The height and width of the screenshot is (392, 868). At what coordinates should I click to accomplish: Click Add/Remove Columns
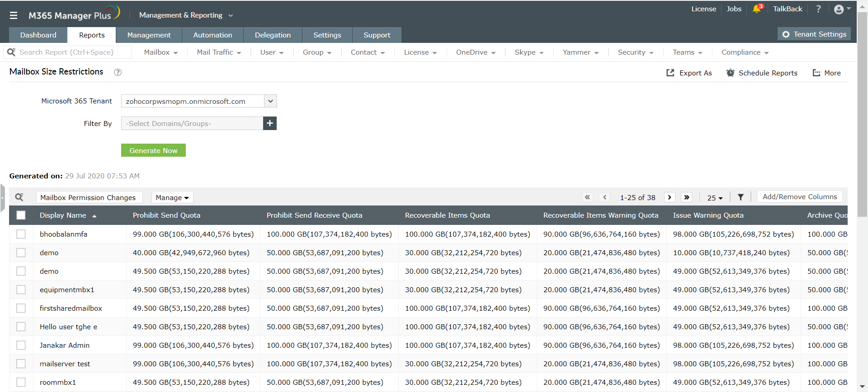pos(799,197)
